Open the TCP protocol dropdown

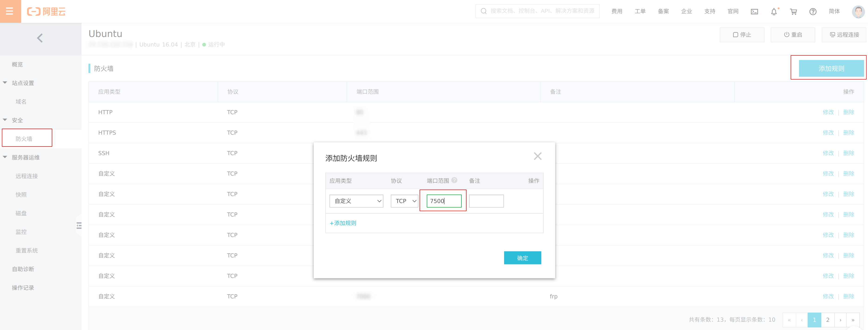[x=404, y=201]
